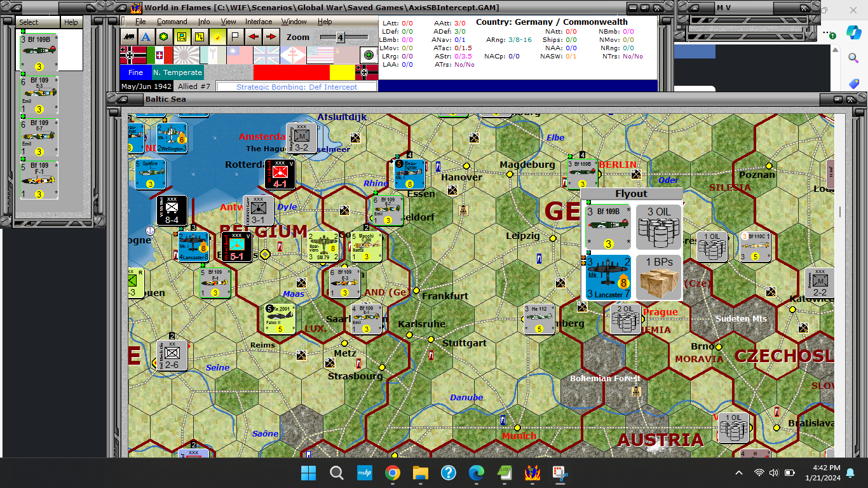This screenshot has width=868, height=488.
Task: Click the map vertical scrollbar
Action: (840, 285)
